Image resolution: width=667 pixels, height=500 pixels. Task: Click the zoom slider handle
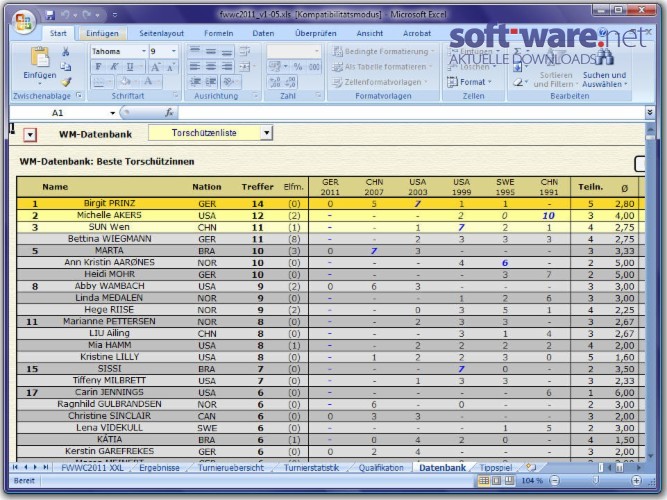pos(596,480)
